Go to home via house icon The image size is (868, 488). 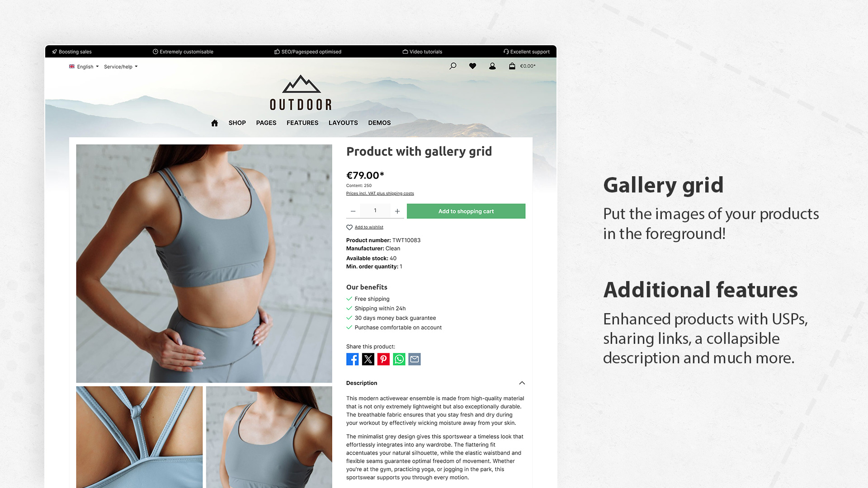(214, 123)
